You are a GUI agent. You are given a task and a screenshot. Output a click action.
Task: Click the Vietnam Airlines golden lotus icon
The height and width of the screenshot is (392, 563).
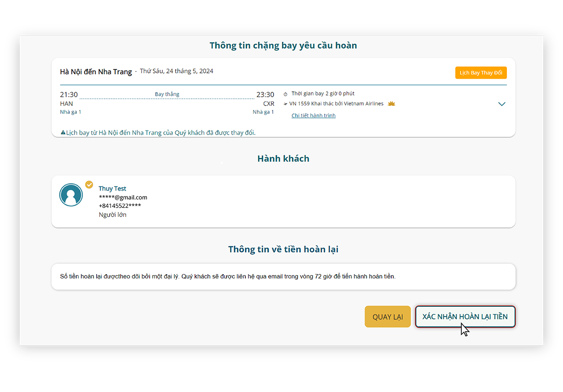(391, 104)
